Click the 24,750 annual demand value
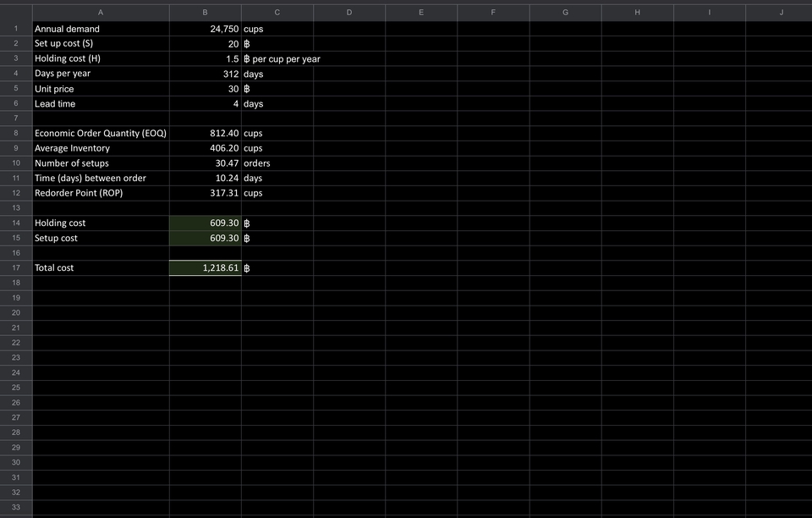 tap(205, 29)
